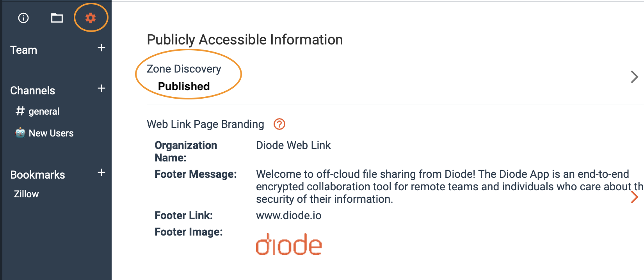The width and height of the screenshot is (644, 280).
Task: Click the Channels section header
Action: point(33,91)
